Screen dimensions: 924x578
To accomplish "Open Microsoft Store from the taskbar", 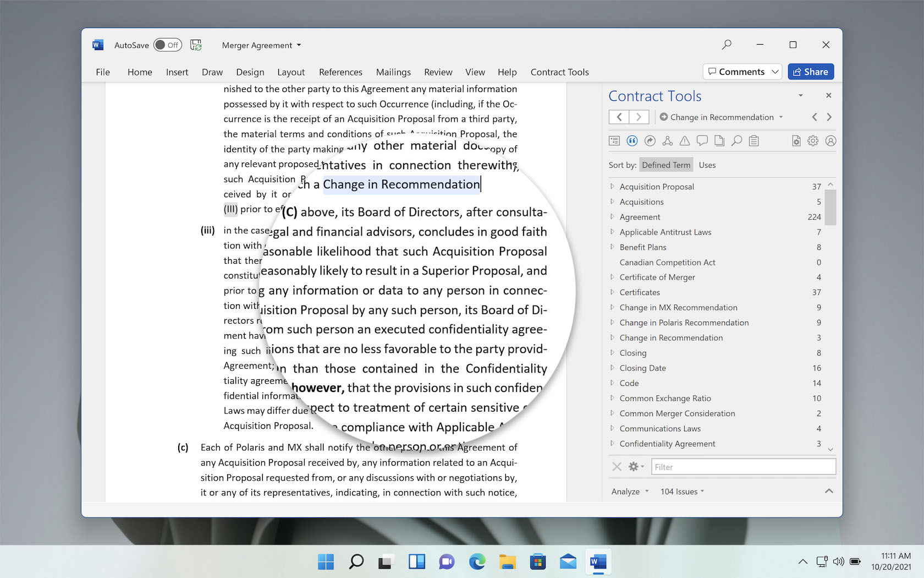I will pos(537,561).
